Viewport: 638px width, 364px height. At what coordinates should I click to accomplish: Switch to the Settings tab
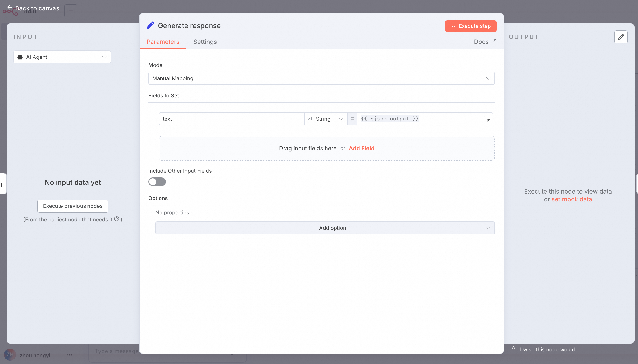tap(205, 42)
